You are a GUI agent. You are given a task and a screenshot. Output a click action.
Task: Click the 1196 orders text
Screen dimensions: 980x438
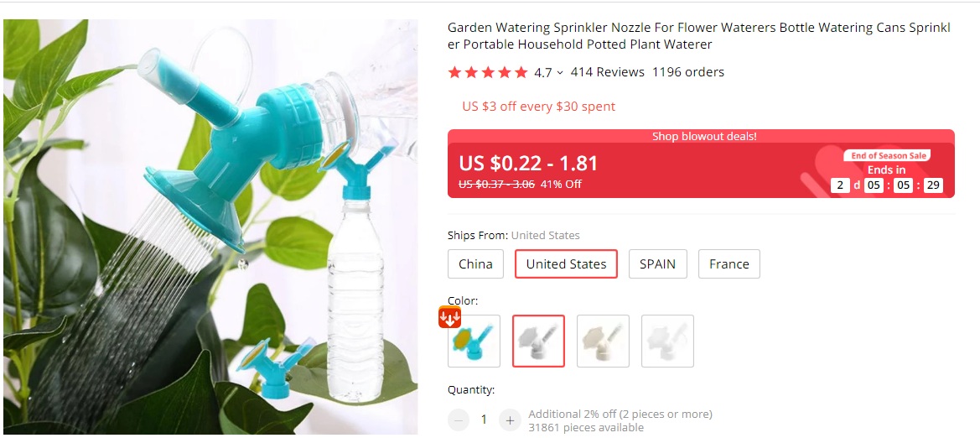688,73
